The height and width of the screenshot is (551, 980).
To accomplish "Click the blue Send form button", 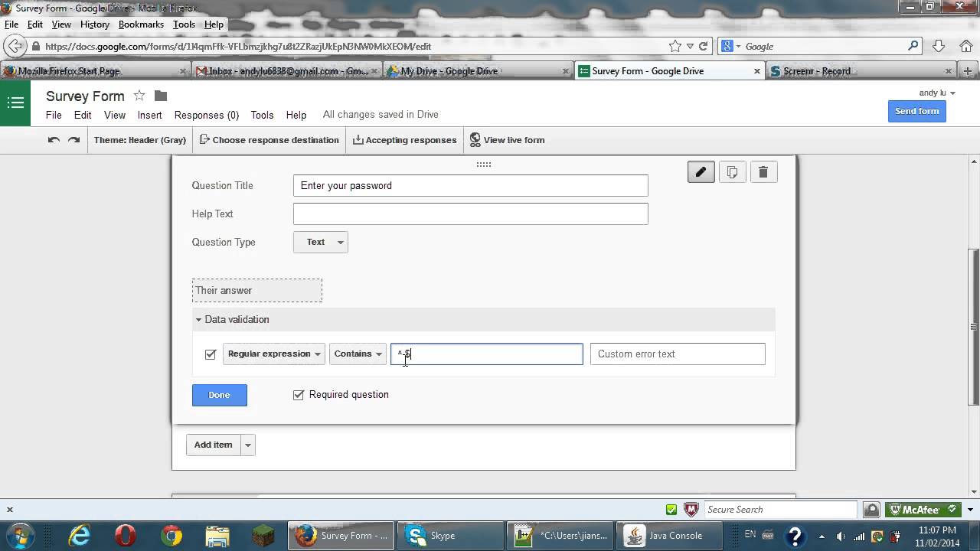I will pos(916,111).
